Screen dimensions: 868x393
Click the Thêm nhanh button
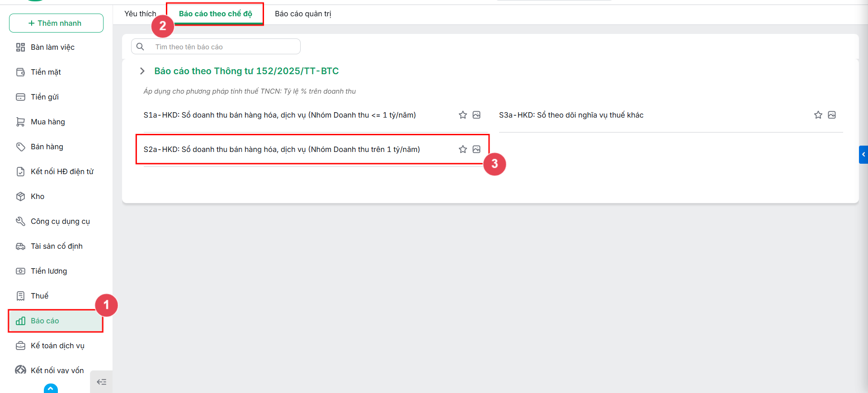[x=56, y=23]
